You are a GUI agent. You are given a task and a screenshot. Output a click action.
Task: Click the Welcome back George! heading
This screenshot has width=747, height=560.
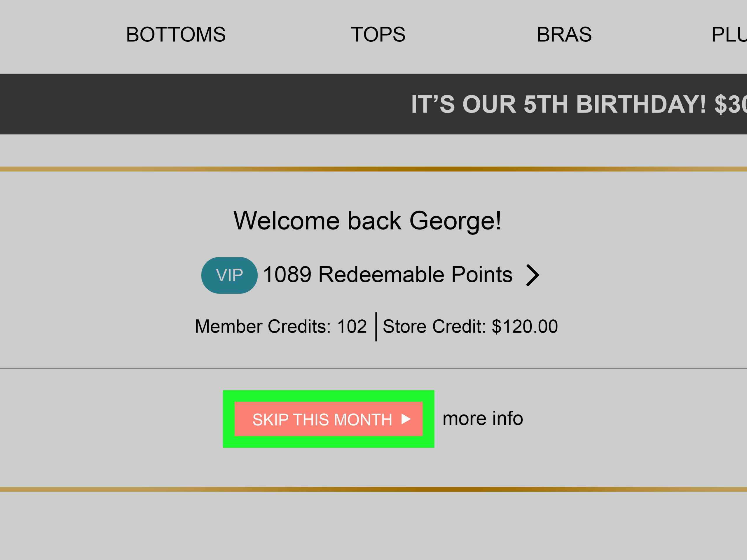[367, 221]
